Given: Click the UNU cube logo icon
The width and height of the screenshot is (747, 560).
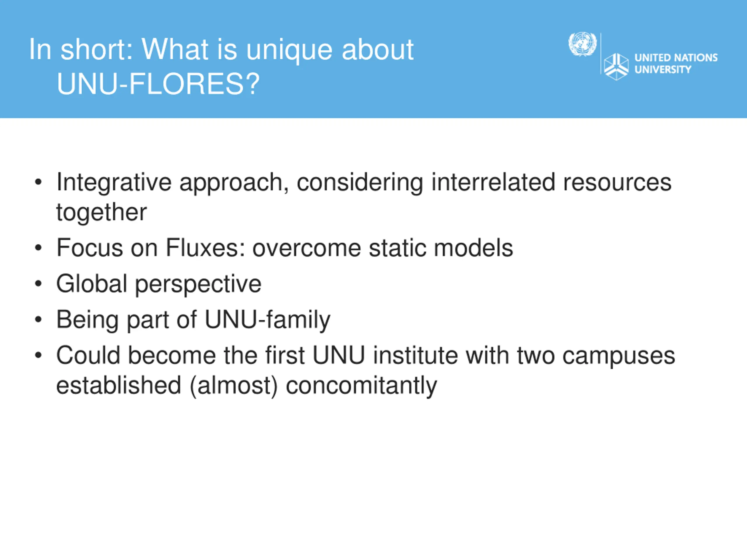Looking at the screenshot, I should pyautogui.click(x=616, y=66).
